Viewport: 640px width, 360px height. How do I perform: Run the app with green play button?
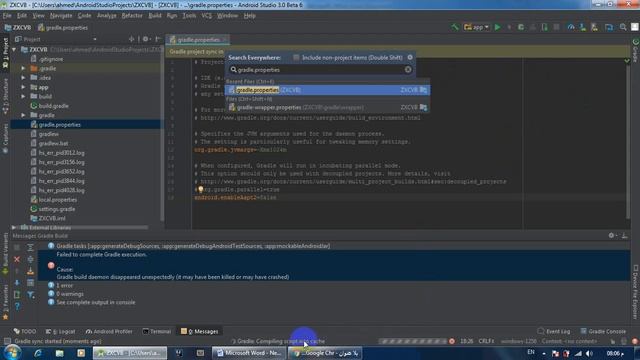coord(498,27)
